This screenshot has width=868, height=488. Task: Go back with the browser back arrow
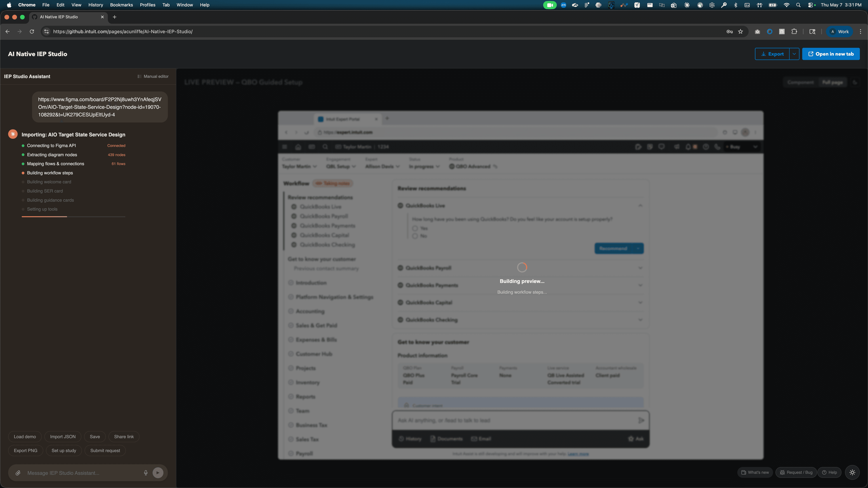tap(7, 32)
